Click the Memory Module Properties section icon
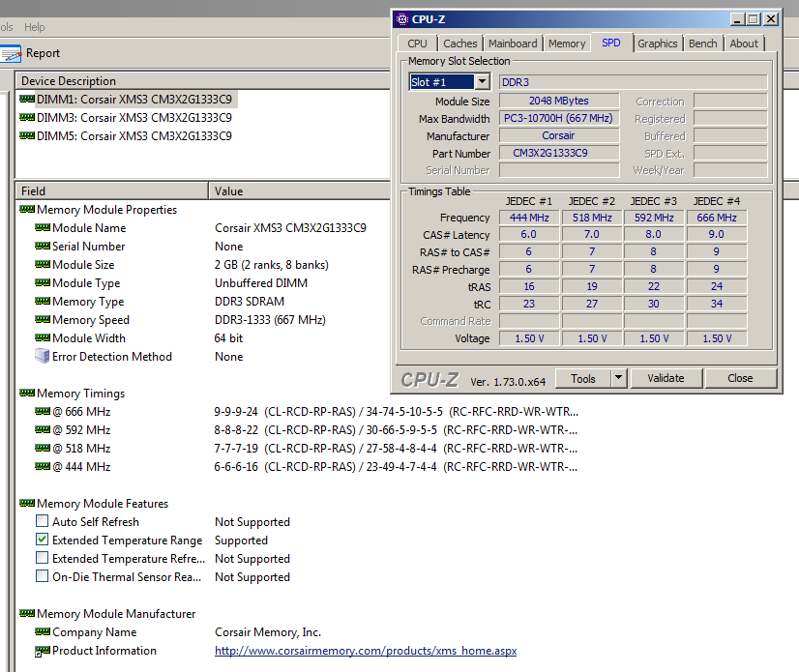This screenshot has height=672, width=799. 27,209
